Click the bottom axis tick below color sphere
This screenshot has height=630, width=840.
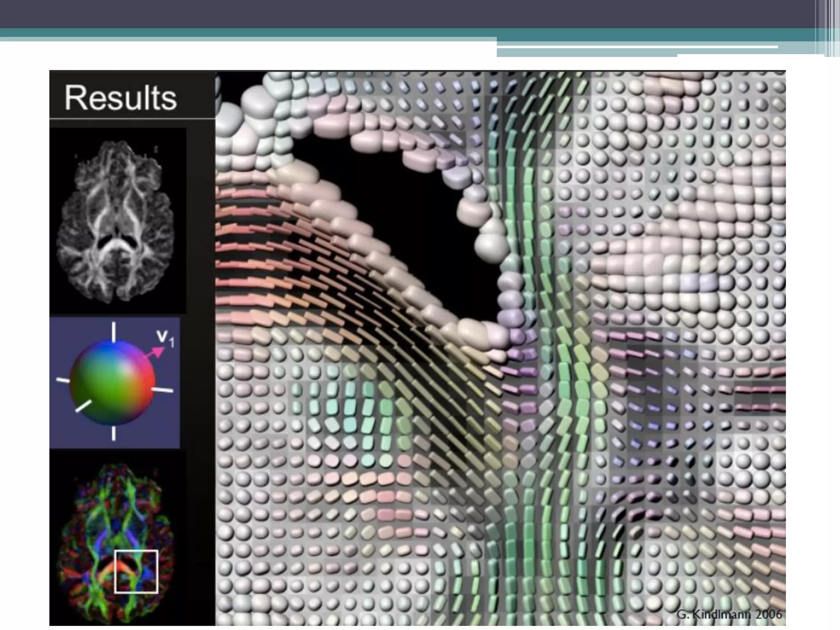pos(114,433)
